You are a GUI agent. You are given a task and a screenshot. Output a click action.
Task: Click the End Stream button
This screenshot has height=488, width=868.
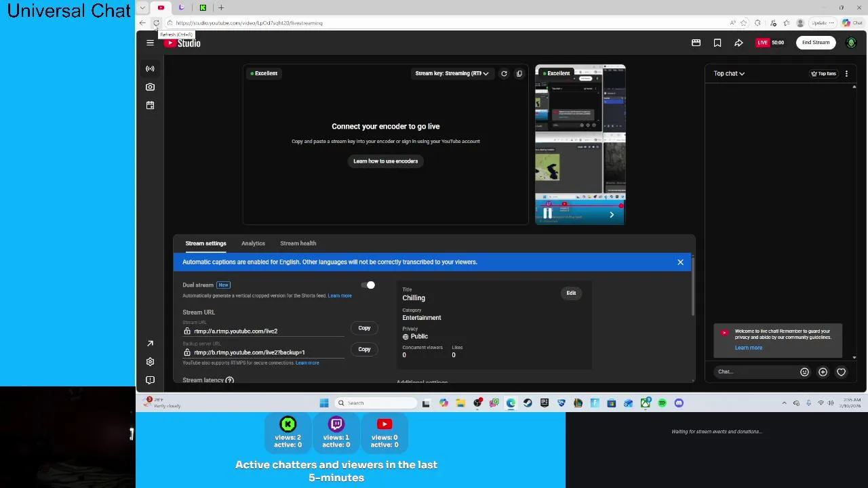click(x=816, y=43)
